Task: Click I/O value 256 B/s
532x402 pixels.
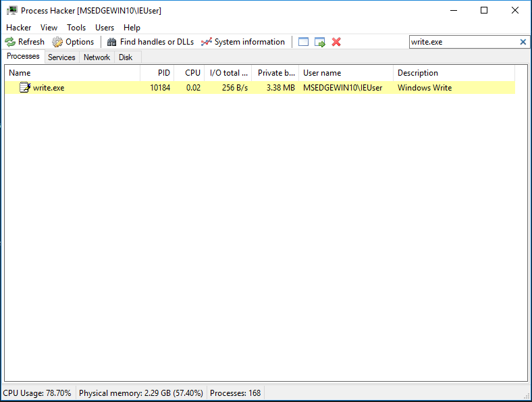Action: point(235,88)
